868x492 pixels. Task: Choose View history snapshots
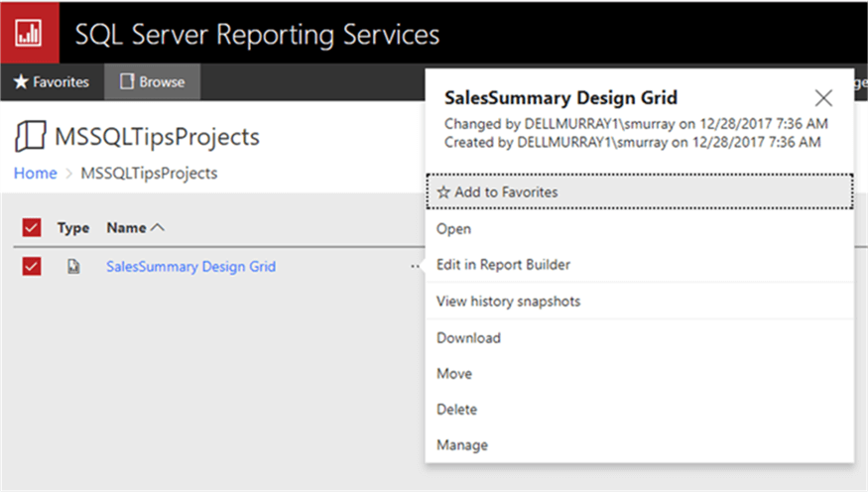(x=640, y=302)
